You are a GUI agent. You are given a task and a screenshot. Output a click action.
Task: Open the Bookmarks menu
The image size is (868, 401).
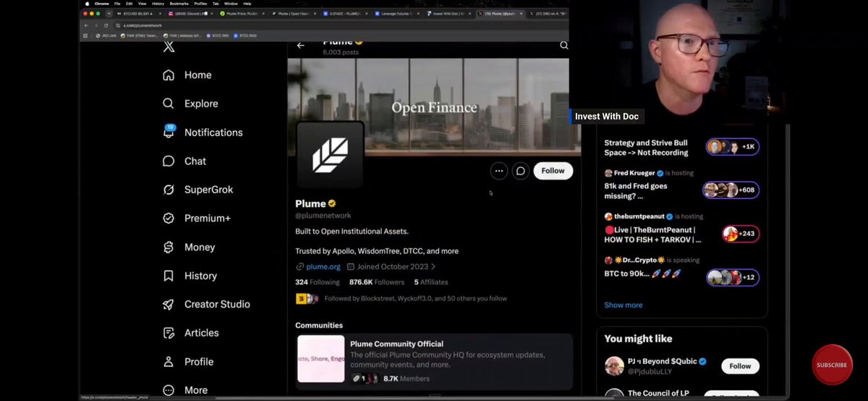click(x=179, y=4)
